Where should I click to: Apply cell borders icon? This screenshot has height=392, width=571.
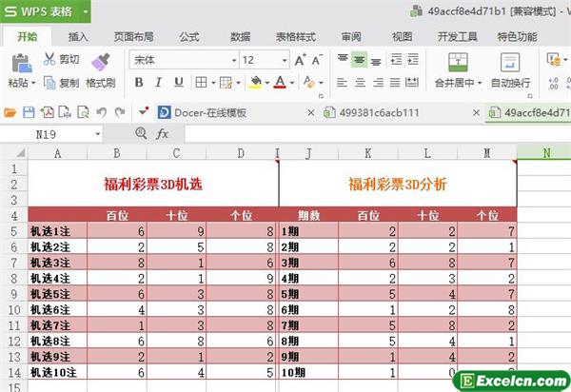tap(201, 82)
